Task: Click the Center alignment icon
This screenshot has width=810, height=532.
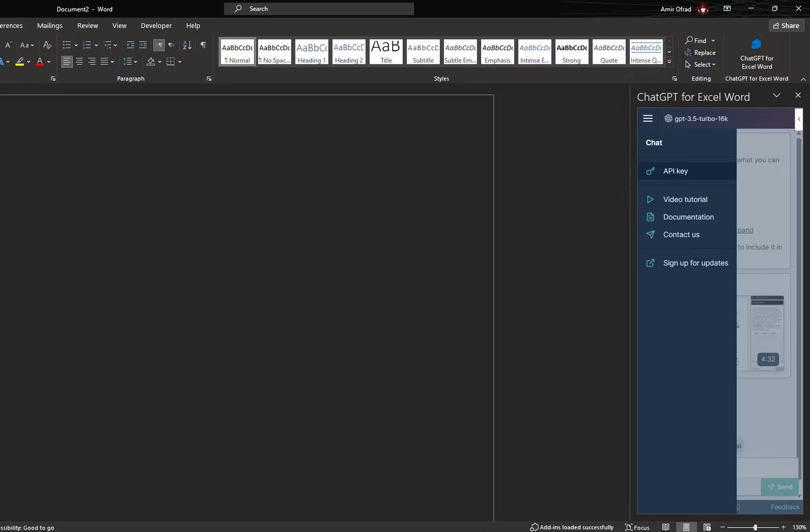Action: pyautogui.click(x=79, y=61)
